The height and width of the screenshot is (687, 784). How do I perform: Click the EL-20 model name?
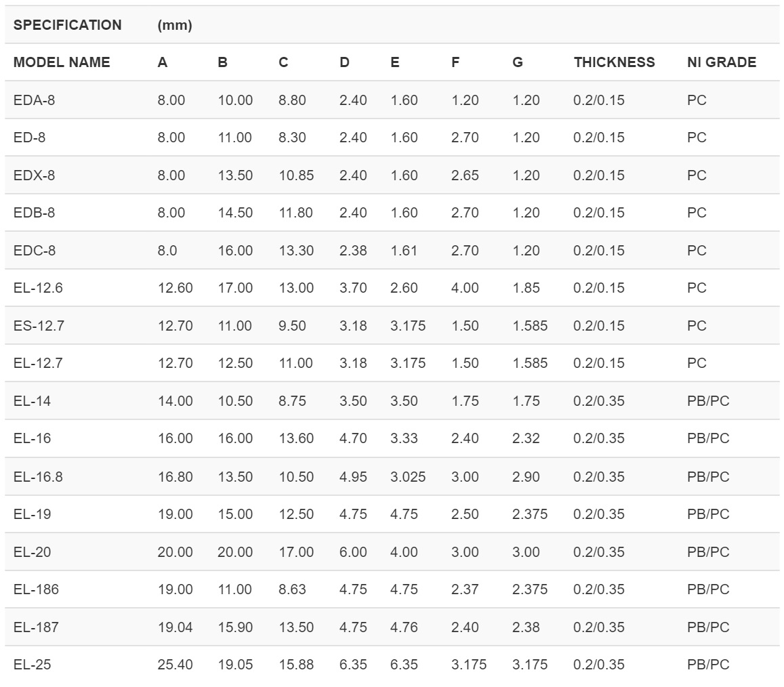pyautogui.click(x=32, y=552)
